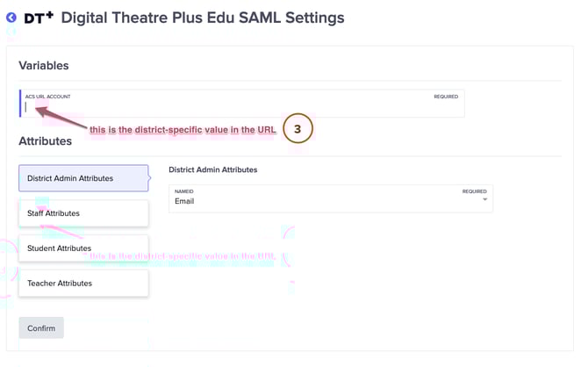Viewport: 588px width, 367px height.
Task: Click REQUIRED label in the NAMEID field
Action: click(474, 191)
